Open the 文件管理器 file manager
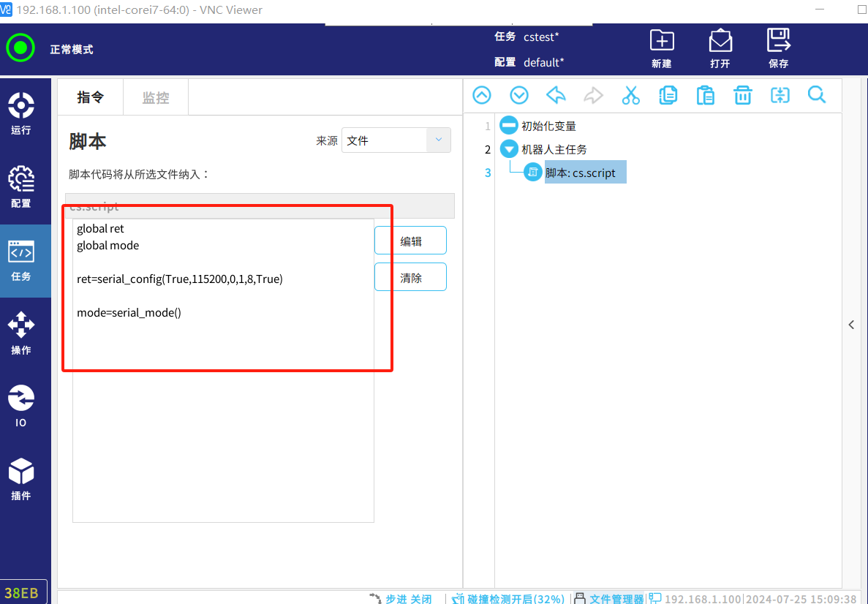868x604 pixels. pos(609,598)
